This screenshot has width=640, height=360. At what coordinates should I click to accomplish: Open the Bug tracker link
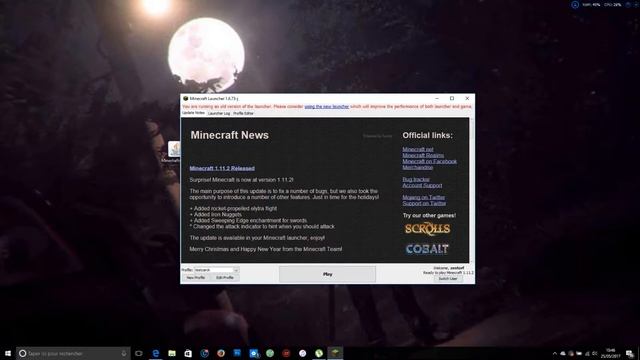pos(416,179)
